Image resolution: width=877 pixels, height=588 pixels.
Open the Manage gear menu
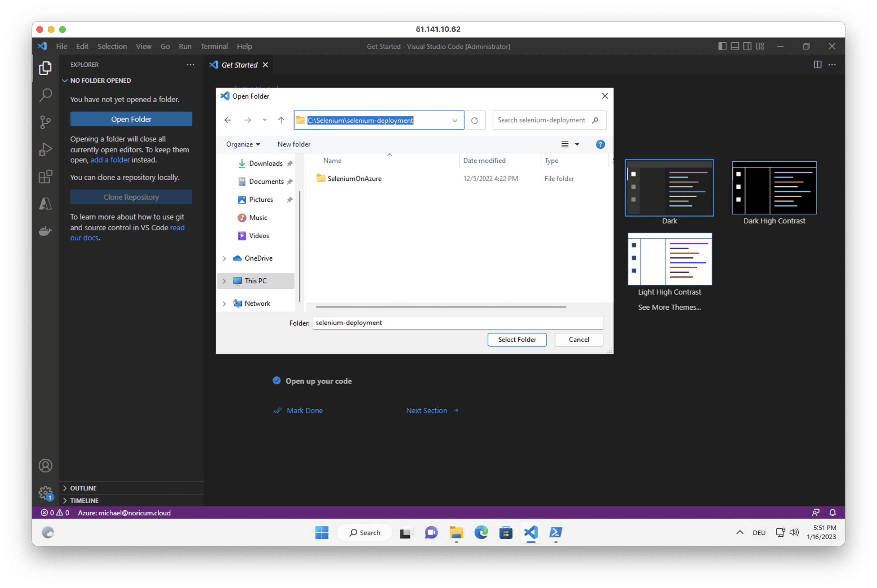tap(45, 492)
